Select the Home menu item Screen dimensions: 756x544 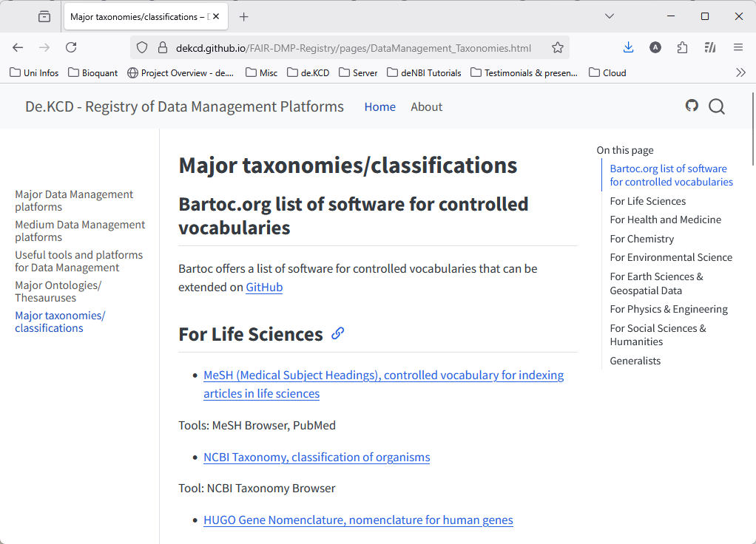[379, 106]
